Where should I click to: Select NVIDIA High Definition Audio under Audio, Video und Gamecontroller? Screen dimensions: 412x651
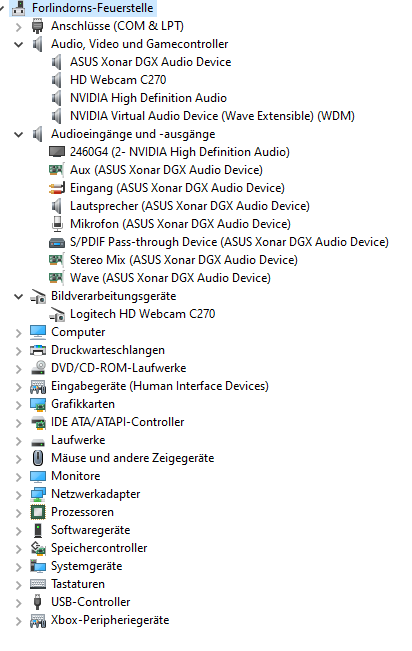(148, 98)
